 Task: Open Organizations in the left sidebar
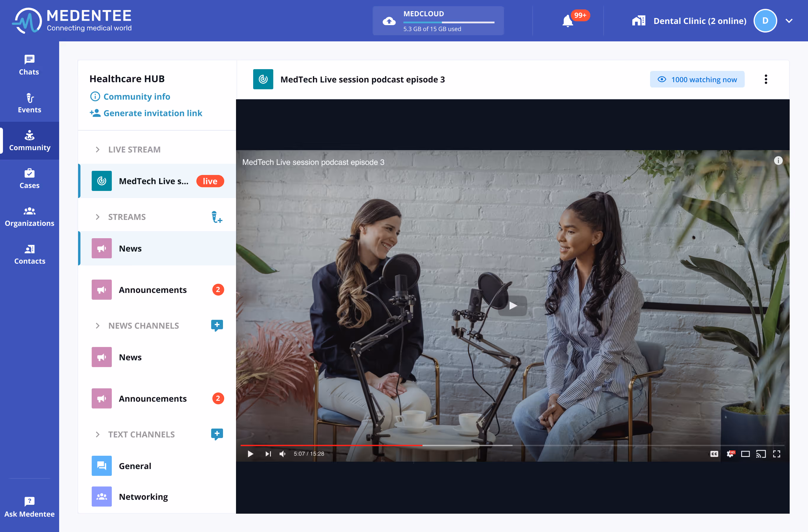coord(29,216)
